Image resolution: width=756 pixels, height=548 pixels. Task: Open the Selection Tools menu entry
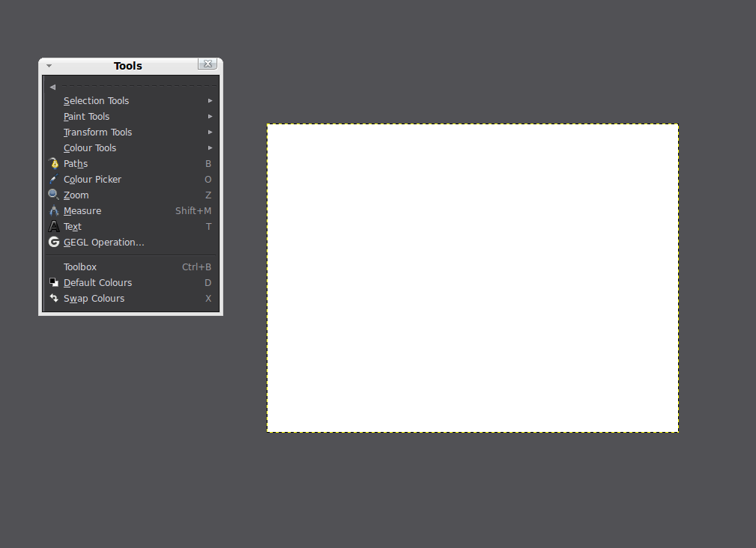[x=130, y=100]
